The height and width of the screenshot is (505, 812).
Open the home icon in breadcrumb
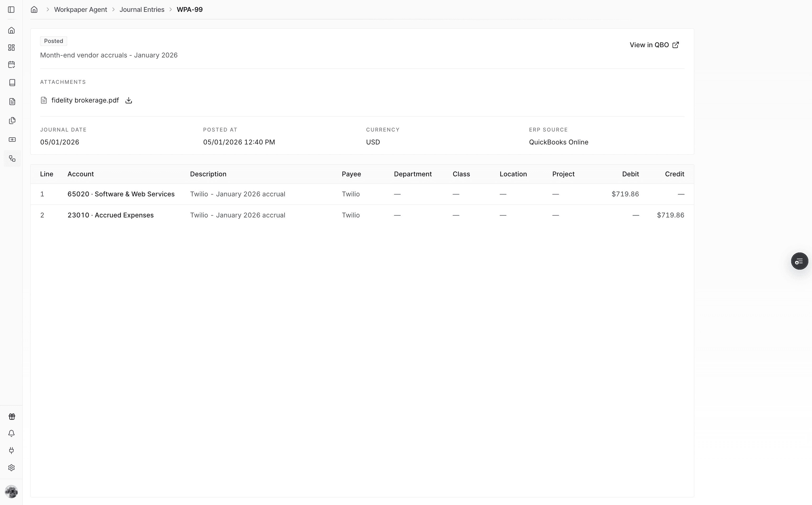point(34,10)
